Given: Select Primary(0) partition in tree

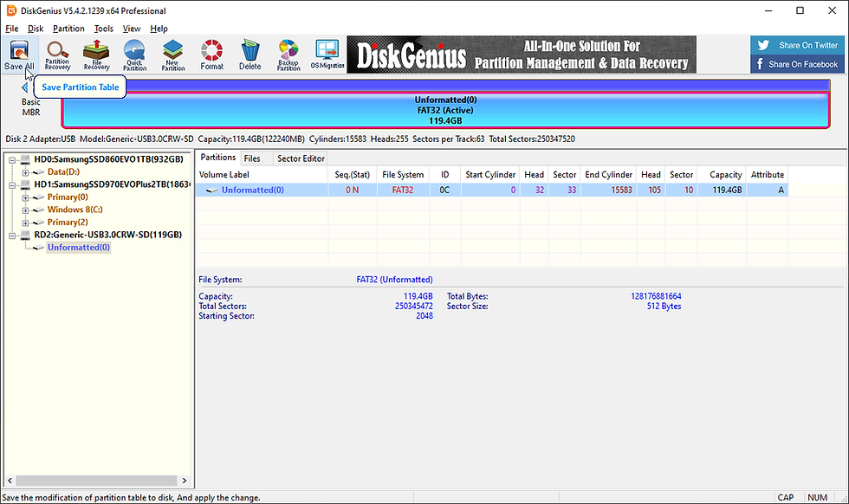Looking at the screenshot, I should click(68, 197).
